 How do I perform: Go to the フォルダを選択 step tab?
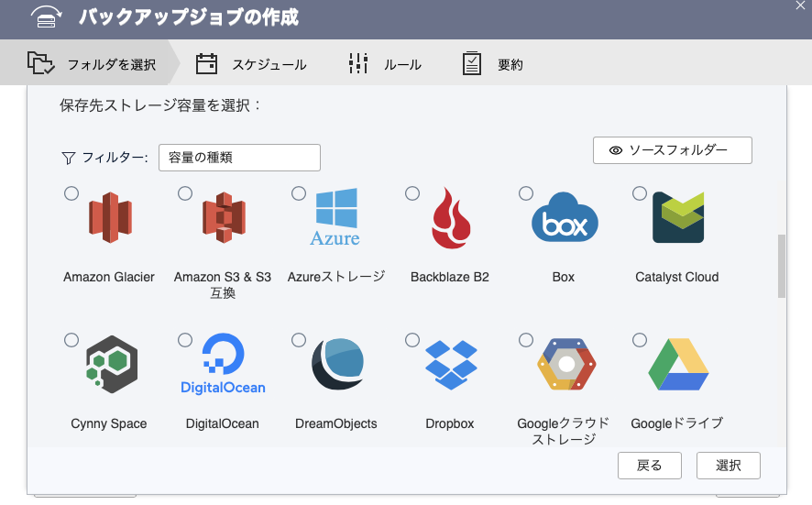click(91, 64)
